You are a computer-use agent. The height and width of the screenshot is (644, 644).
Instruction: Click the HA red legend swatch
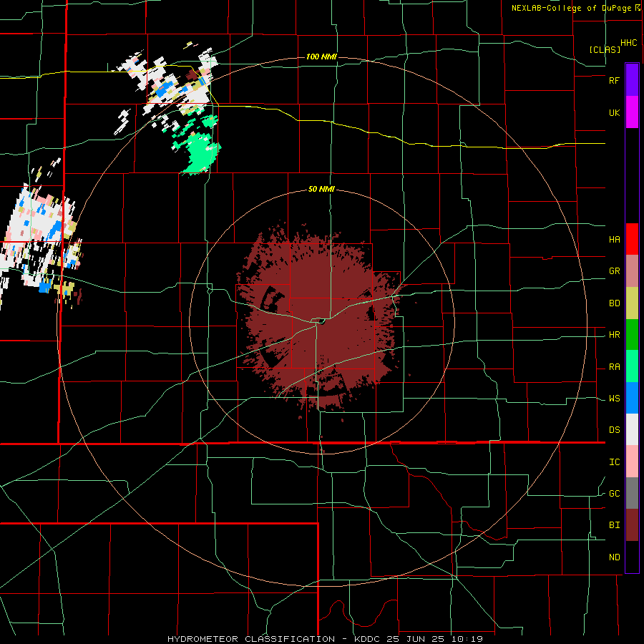(x=632, y=239)
